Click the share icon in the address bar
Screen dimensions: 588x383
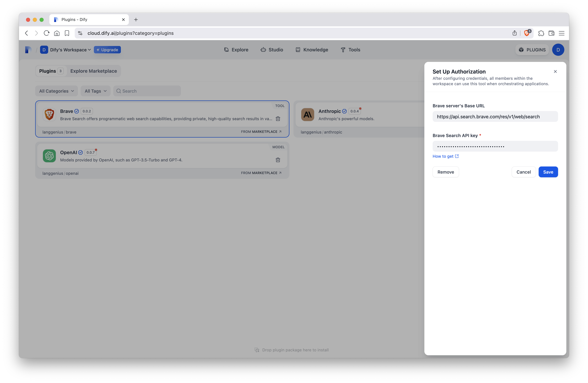(x=514, y=33)
